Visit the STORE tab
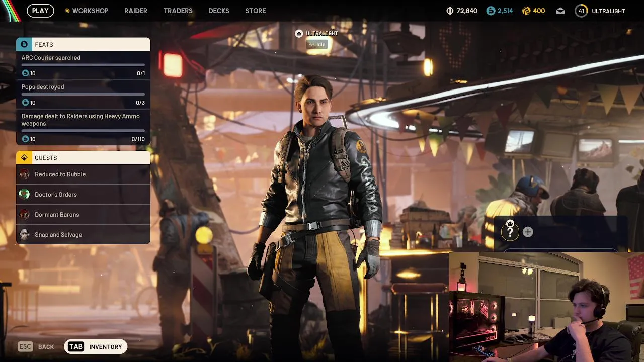Viewport: 644px width, 362px height. pyautogui.click(x=256, y=11)
